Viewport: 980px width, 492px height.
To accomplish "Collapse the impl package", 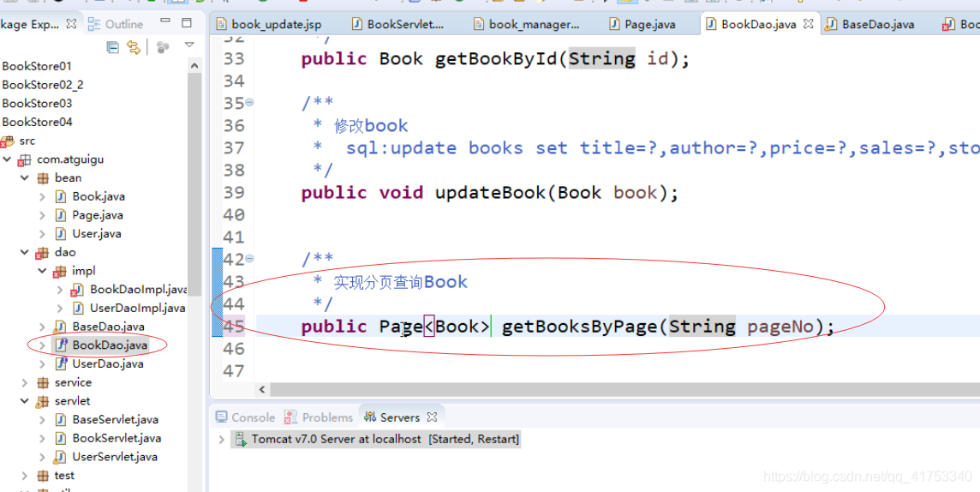I will pyautogui.click(x=42, y=272).
